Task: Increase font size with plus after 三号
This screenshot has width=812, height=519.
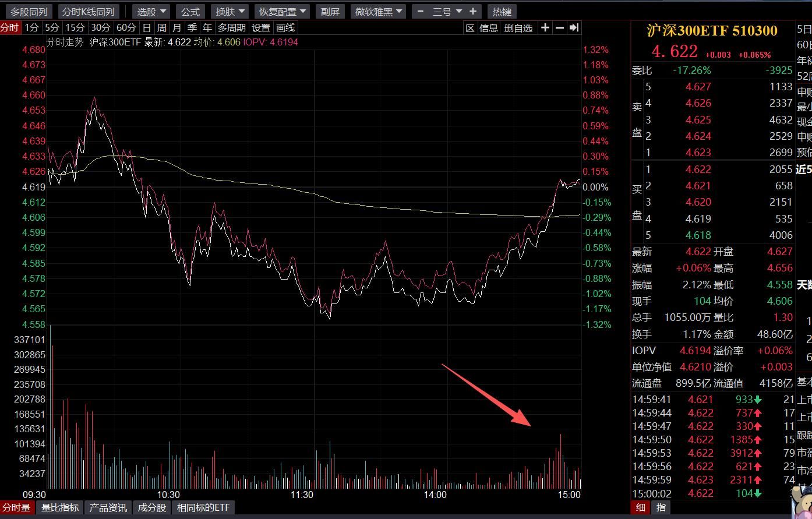Action: pyautogui.click(x=472, y=11)
